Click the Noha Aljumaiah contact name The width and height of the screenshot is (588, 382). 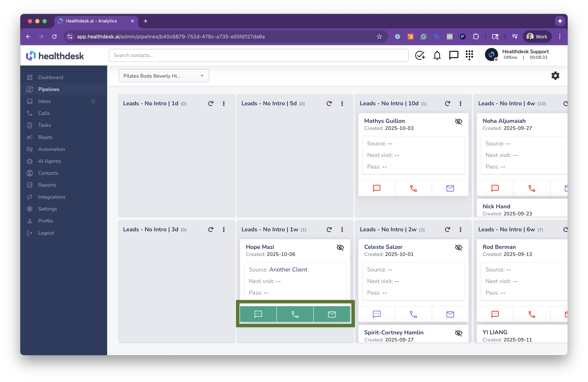tap(504, 121)
